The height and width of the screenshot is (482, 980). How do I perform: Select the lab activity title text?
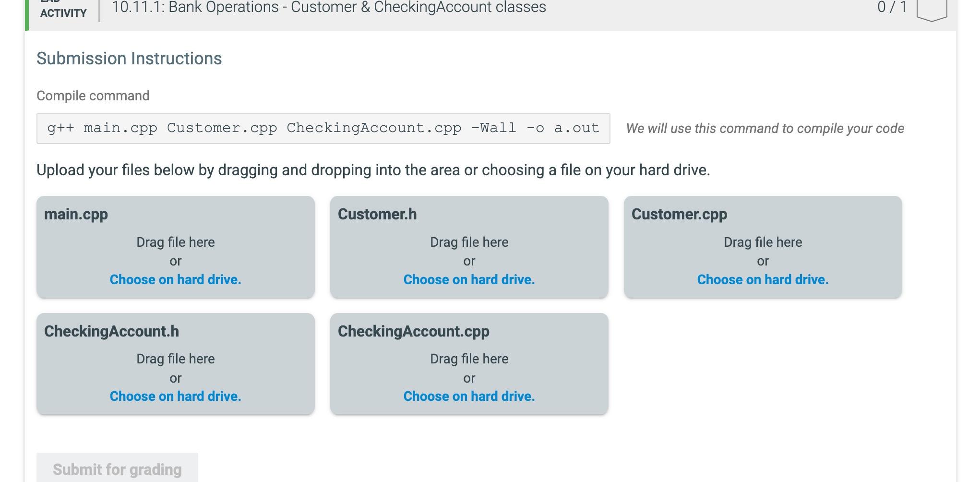coord(328,7)
